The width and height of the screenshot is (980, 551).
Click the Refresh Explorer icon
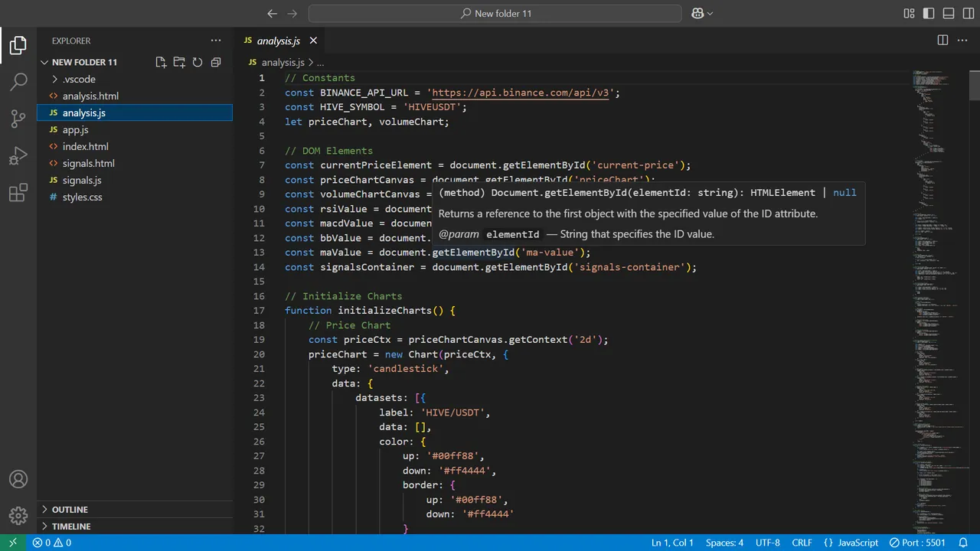click(198, 62)
